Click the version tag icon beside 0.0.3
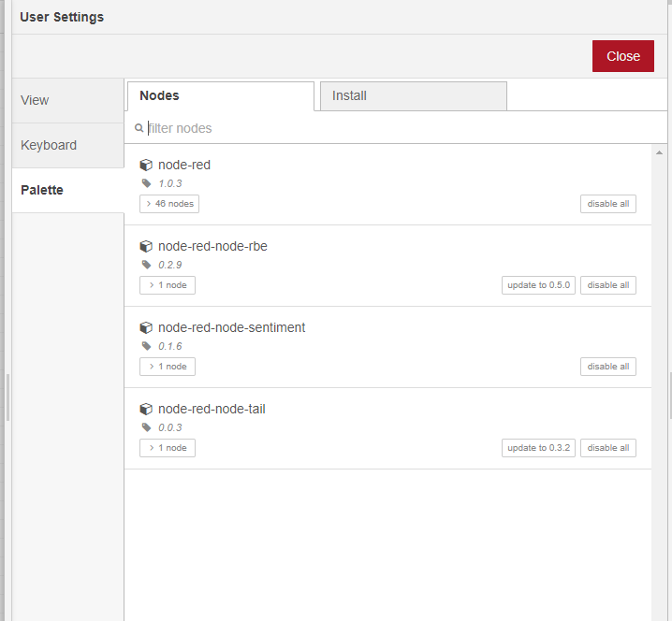The width and height of the screenshot is (672, 621). 146,427
